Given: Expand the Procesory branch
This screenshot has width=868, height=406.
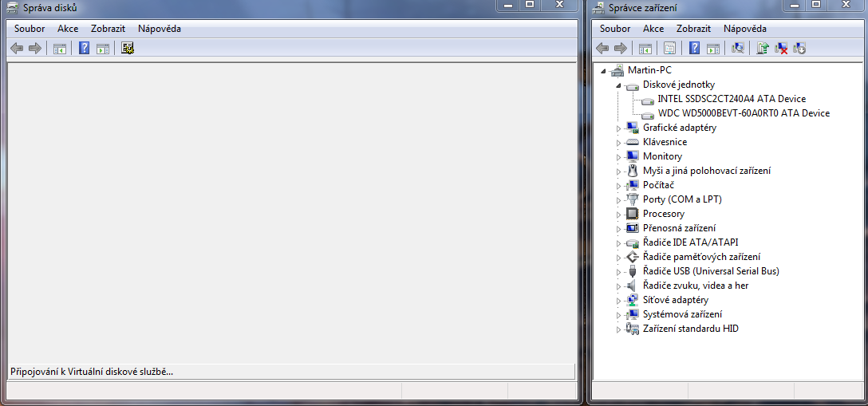Looking at the screenshot, I should (619, 214).
